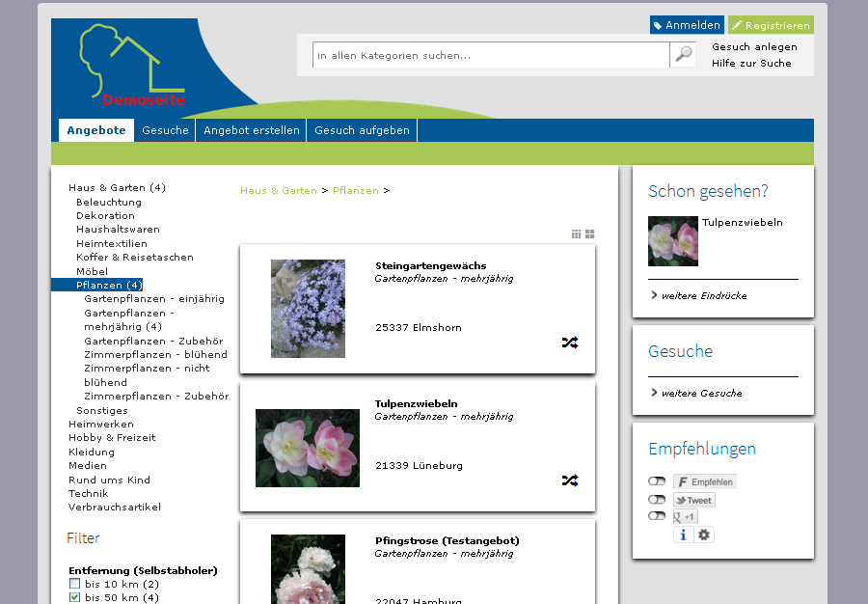
Task: Select 'Medien' category
Action: point(88,466)
